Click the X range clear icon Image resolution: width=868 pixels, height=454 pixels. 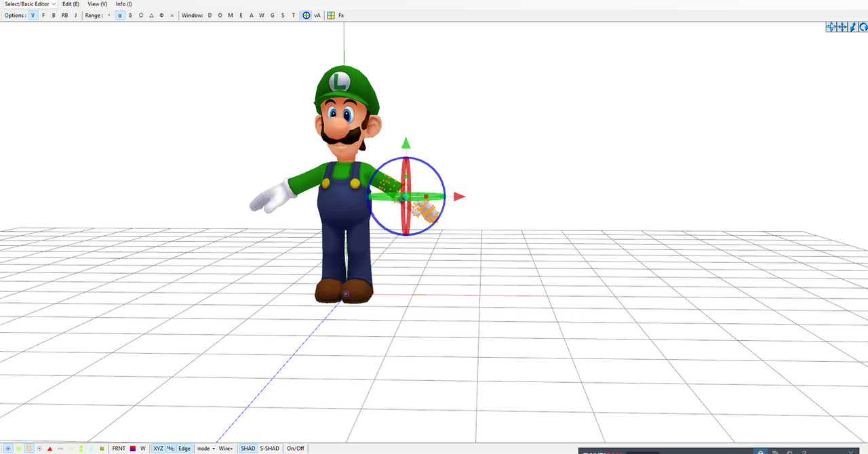click(x=172, y=15)
